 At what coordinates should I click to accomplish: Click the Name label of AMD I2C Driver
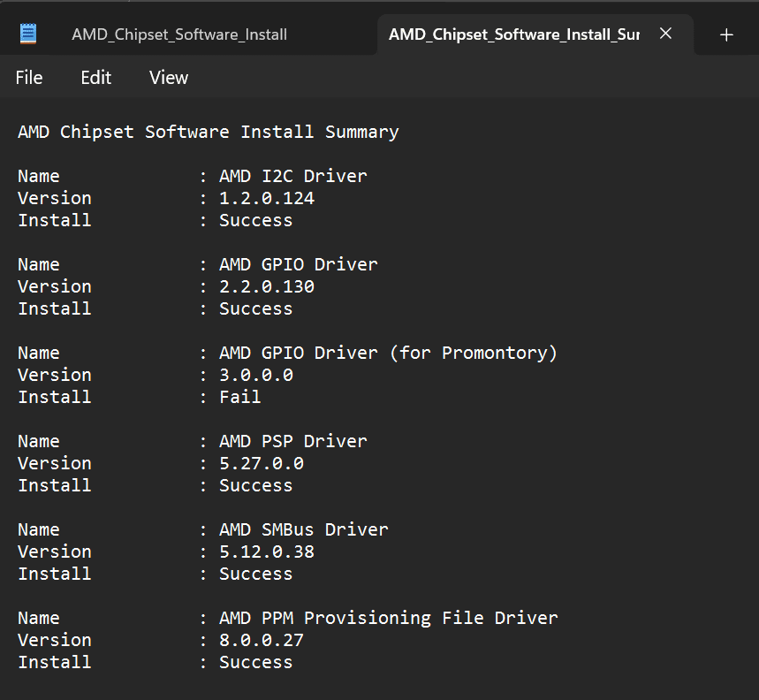[39, 176]
